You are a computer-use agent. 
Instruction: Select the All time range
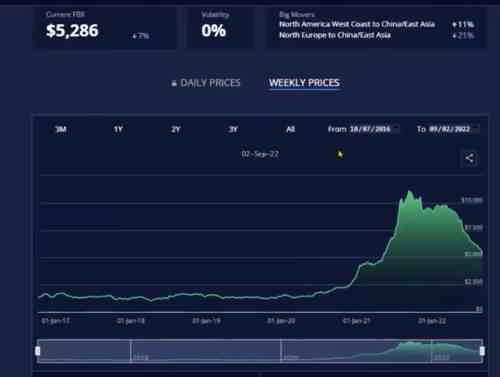pos(290,129)
